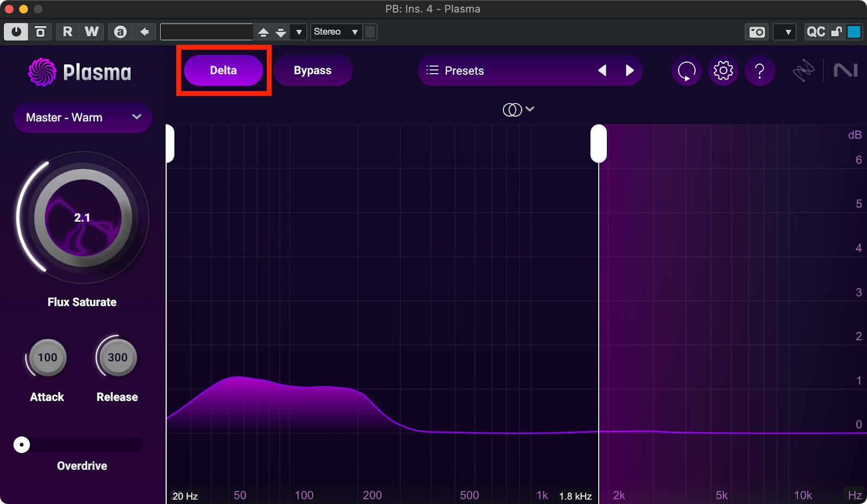Click the Plasma swirl logo
Image resolution: width=867 pixels, height=504 pixels.
42,72
